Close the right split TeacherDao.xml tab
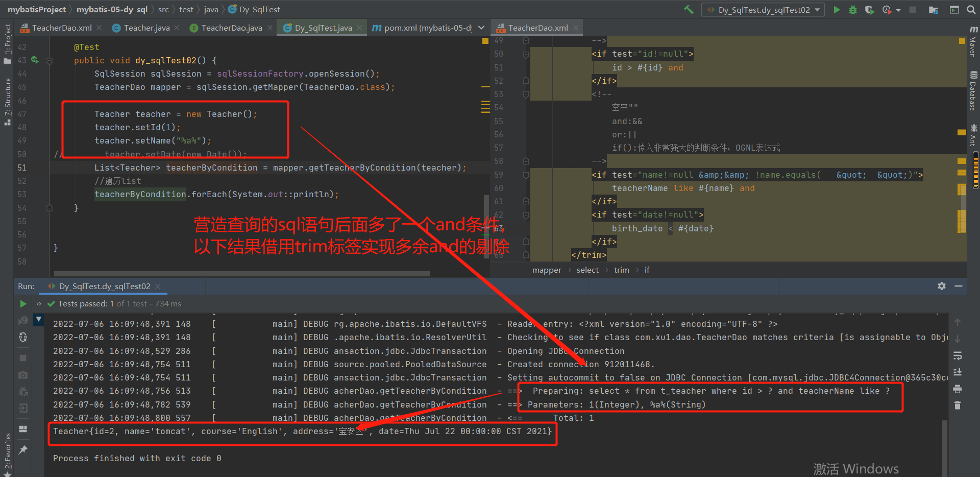 tap(576, 28)
